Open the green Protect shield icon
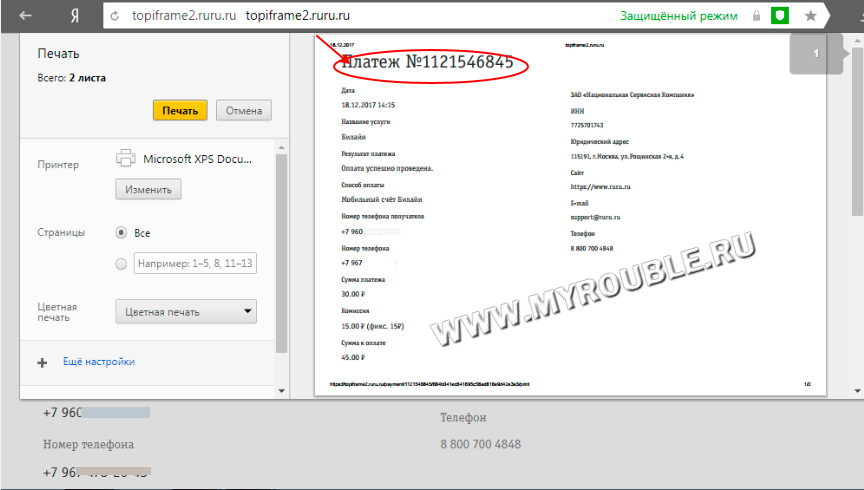The height and width of the screenshot is (490, 864). click(780, 16)
